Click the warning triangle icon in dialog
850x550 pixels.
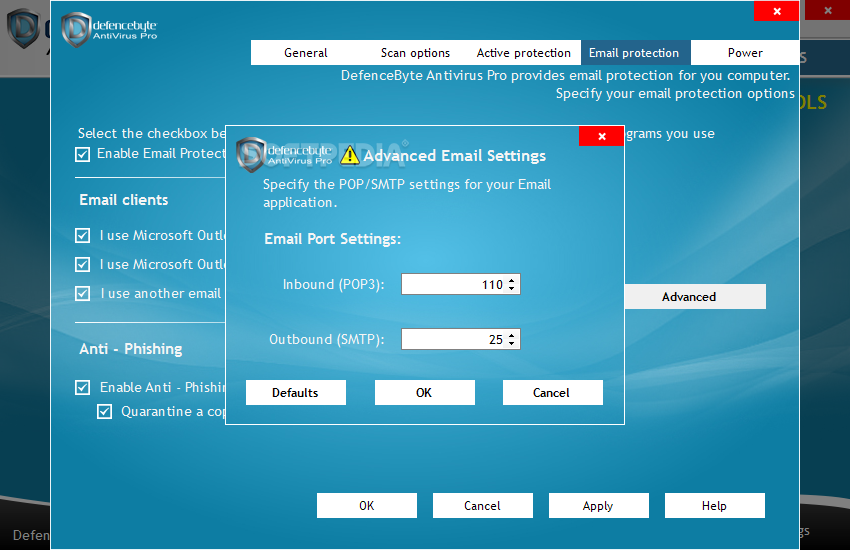[350, 156]
